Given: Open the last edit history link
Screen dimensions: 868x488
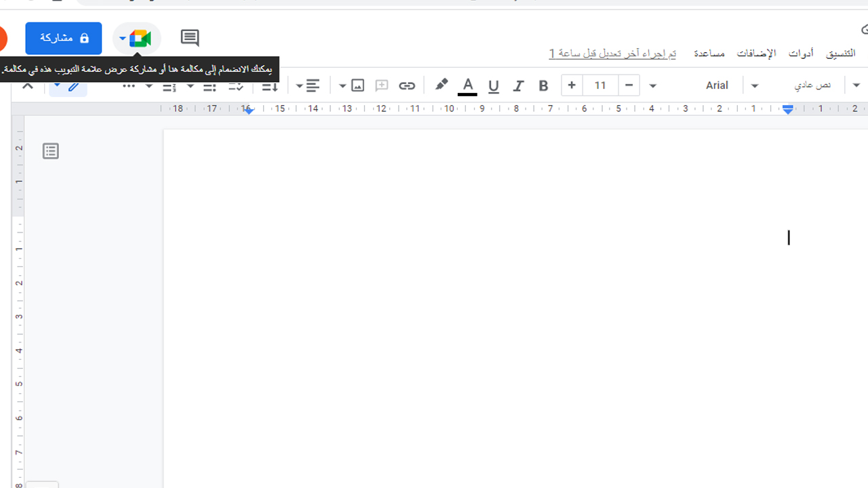Looking at the screenshot, I should click(612, 54).
